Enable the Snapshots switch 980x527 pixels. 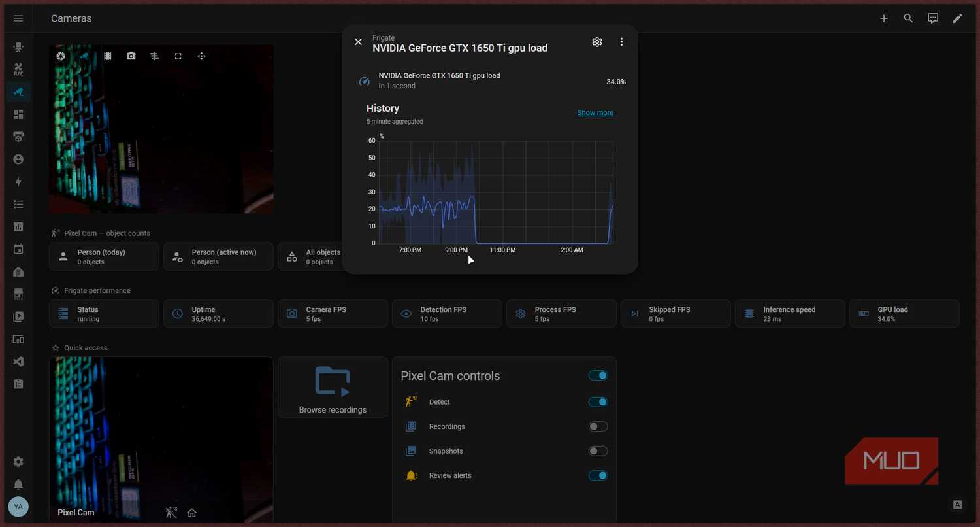pyautogui.click(x=598, y=451)
